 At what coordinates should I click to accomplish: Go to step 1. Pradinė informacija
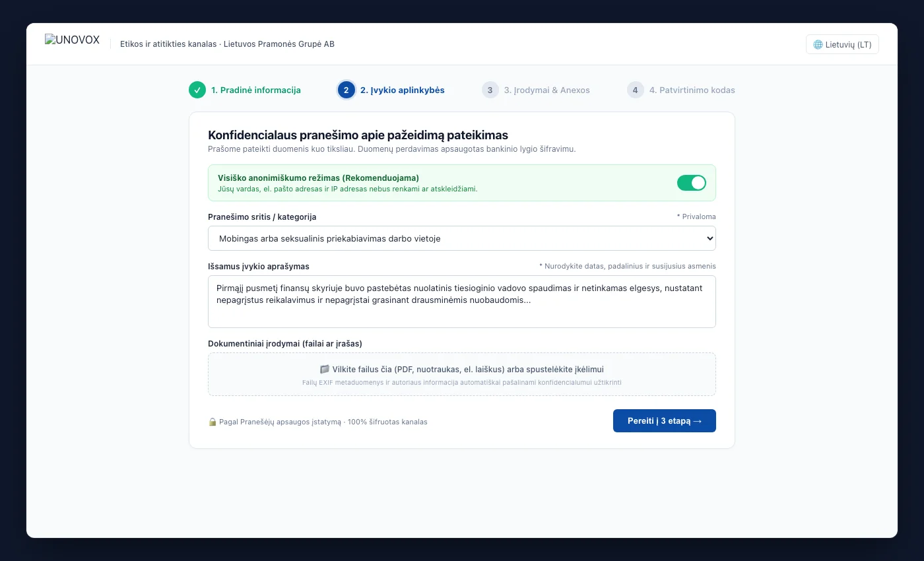tap(255, 90)
